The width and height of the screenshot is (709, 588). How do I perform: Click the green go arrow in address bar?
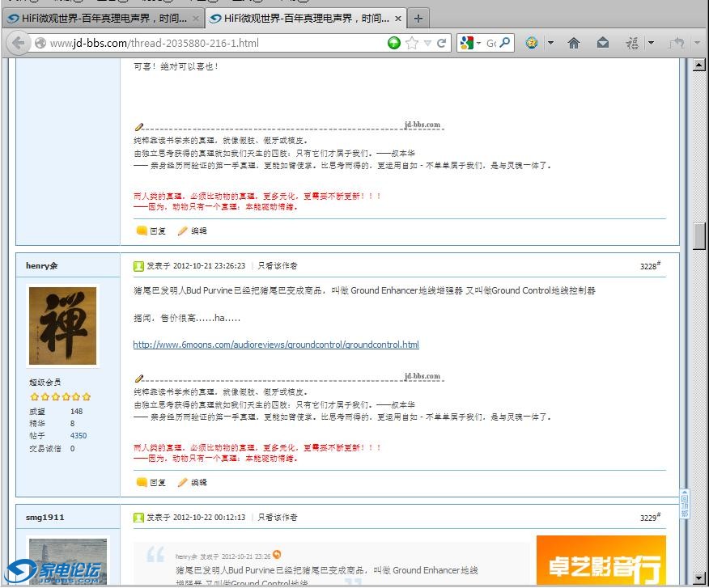pos(394,43)
